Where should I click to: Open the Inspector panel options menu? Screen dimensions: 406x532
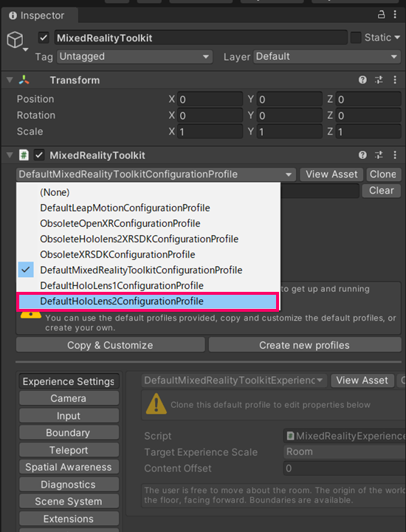pyautogui.click(x=395, y=15)
